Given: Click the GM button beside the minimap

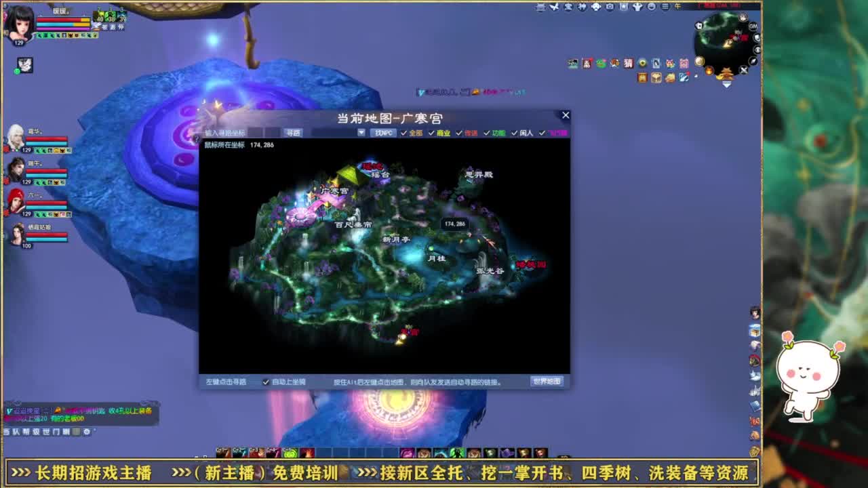Looking at the screenshot, I should pos(753,26).
